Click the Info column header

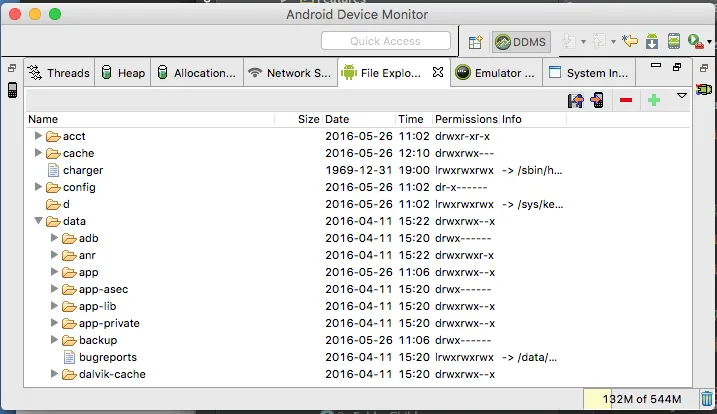coord(533,119)
